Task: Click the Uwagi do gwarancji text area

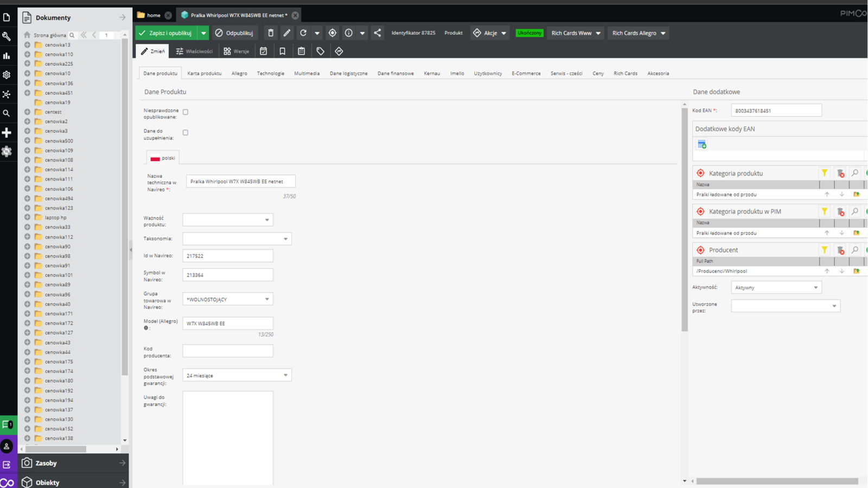Action: pyautogui.click(x=228, y=438)
